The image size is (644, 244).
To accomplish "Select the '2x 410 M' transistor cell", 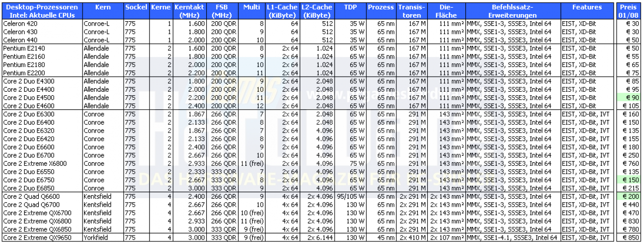I will pos(412,237).
